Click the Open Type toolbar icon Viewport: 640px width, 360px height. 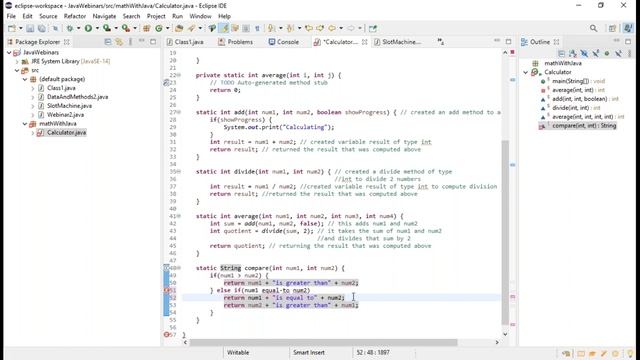pos(179,29)
